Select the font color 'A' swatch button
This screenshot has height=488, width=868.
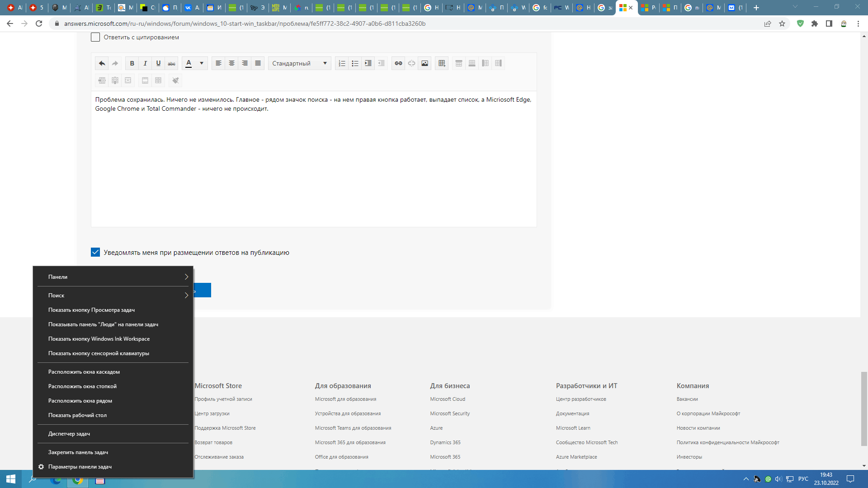pyautogui.click(x=189, y=63)
